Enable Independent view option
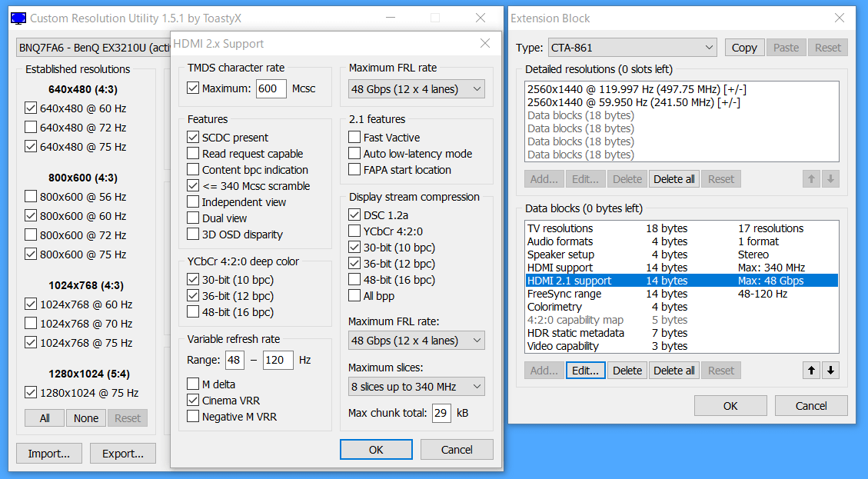 (x=193, y=201)
